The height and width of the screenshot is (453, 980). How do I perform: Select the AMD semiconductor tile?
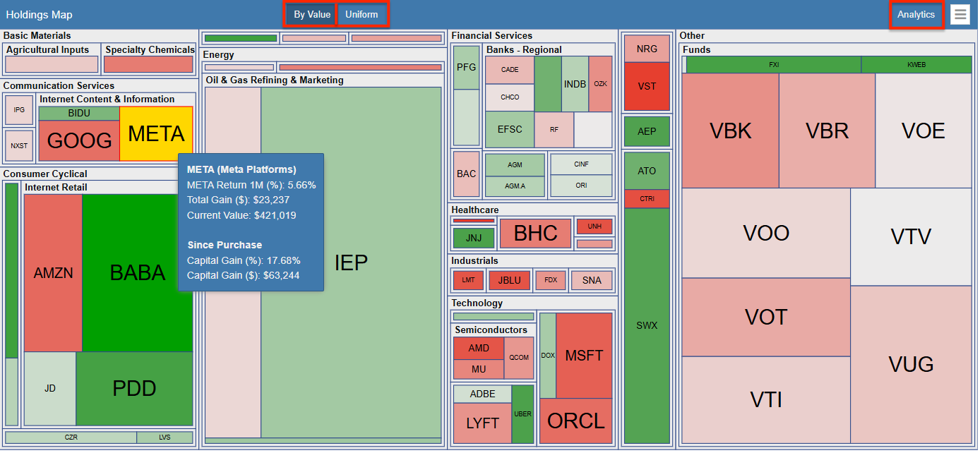(x=479, y=348)
